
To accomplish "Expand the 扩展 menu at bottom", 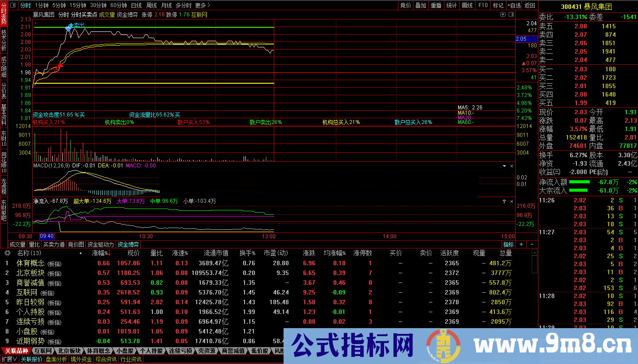I will 9,359.
